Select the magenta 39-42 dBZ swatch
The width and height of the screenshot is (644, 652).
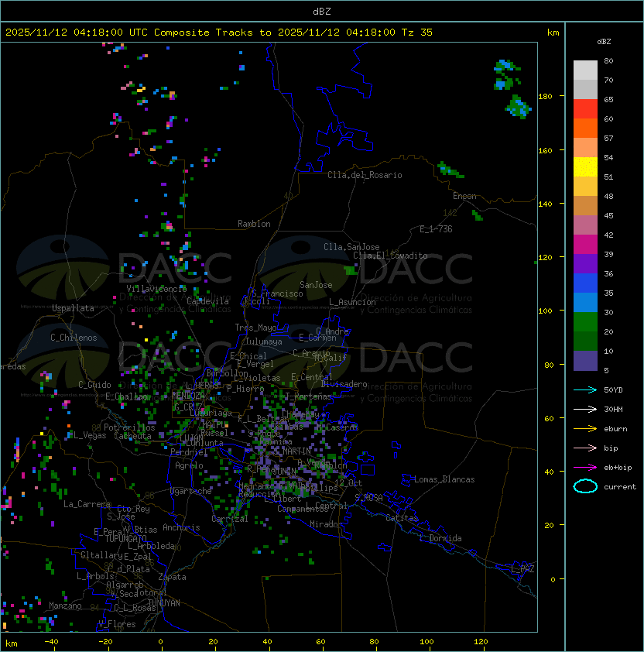click(x=585, y=245)
